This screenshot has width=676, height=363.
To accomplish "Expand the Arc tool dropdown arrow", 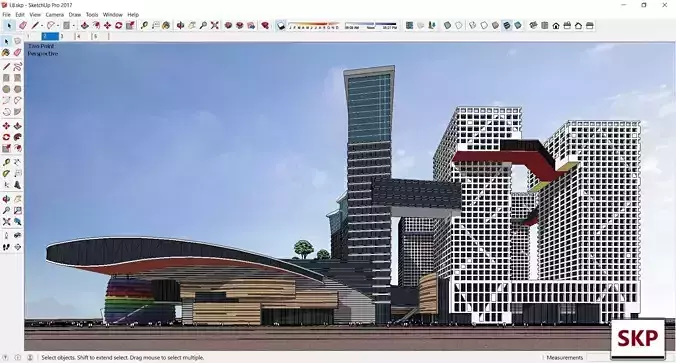I will click(x=58, y=25).
